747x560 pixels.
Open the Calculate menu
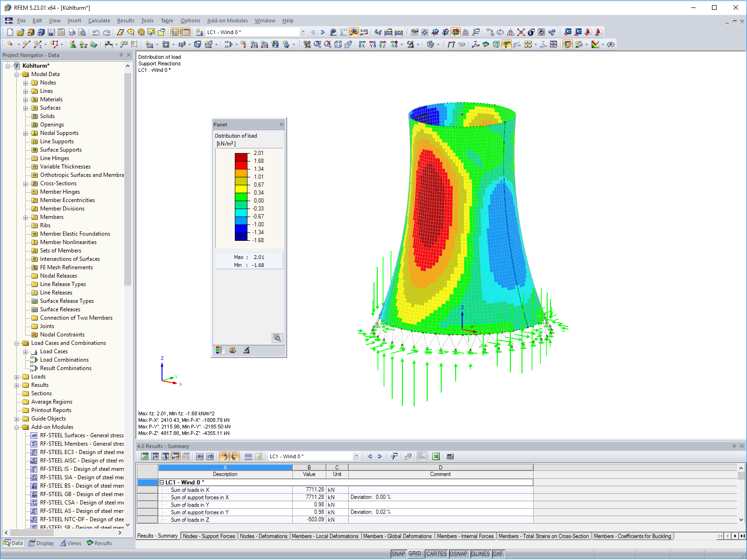99,21
